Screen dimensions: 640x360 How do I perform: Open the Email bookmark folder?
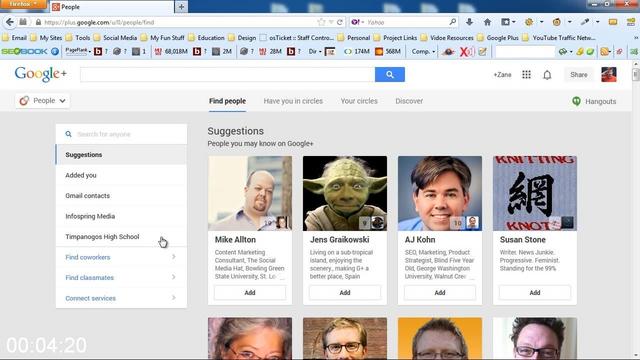pos(14,38)
